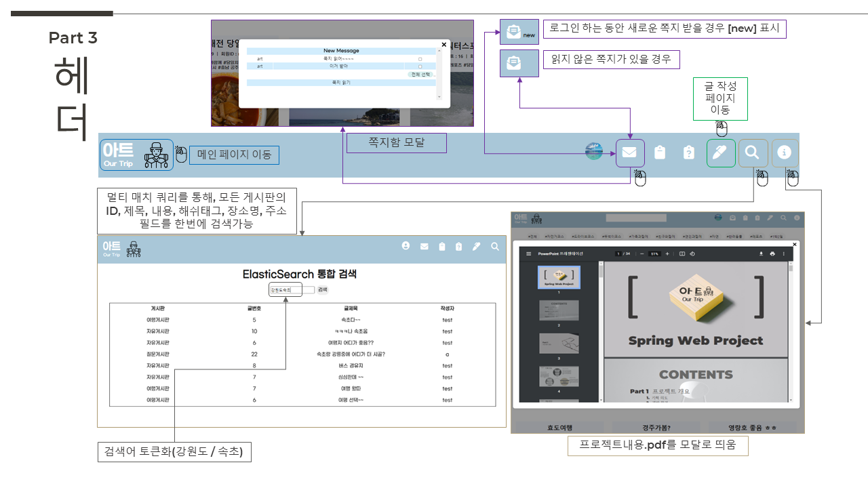868x488 pixels.
Task: Click the result 심심한데 ~~
Action: coord(351,377)
